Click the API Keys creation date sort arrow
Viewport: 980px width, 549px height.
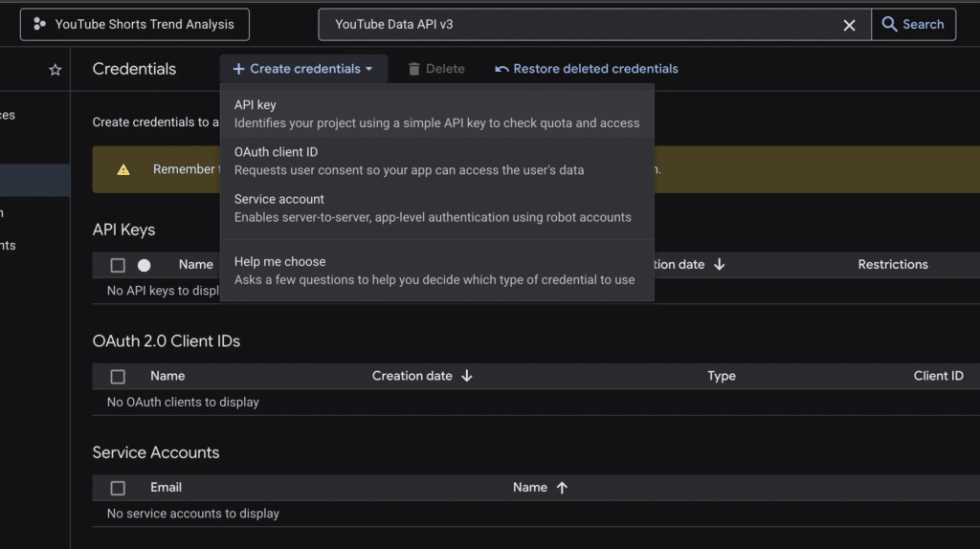click(x=720, y=264)
